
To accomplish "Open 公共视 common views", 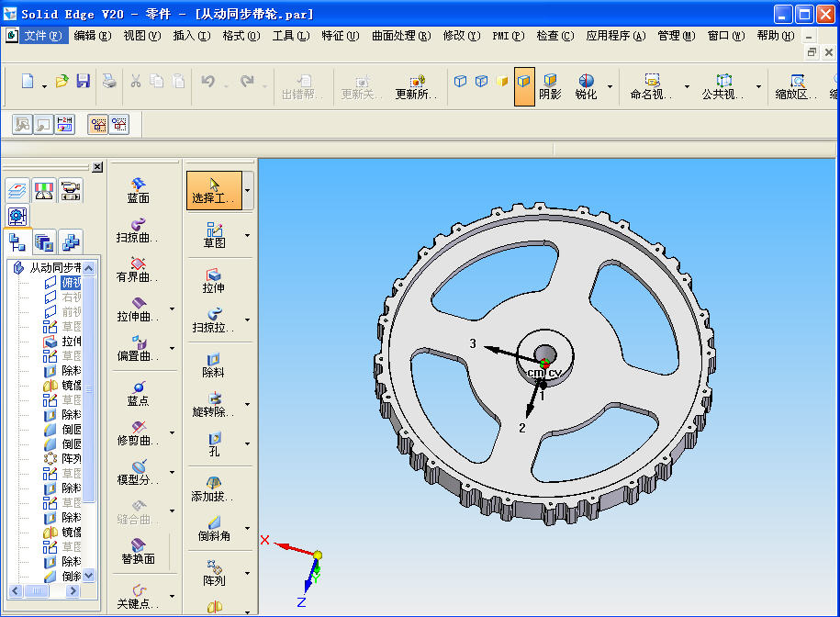I will point(723,87).
